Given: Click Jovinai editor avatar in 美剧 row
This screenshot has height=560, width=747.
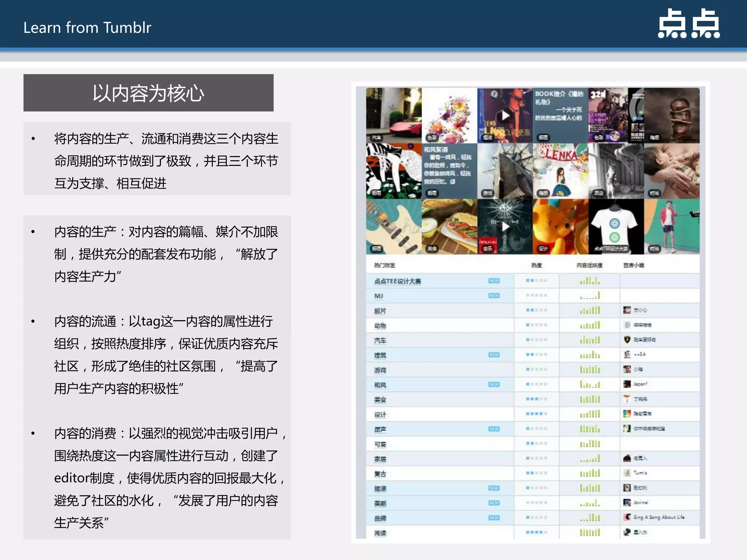Looking at the screenshot, I should (627, 503).
